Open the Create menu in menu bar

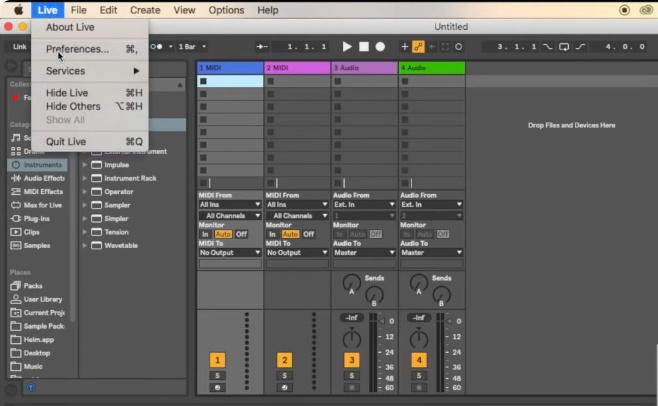[145, 10]
